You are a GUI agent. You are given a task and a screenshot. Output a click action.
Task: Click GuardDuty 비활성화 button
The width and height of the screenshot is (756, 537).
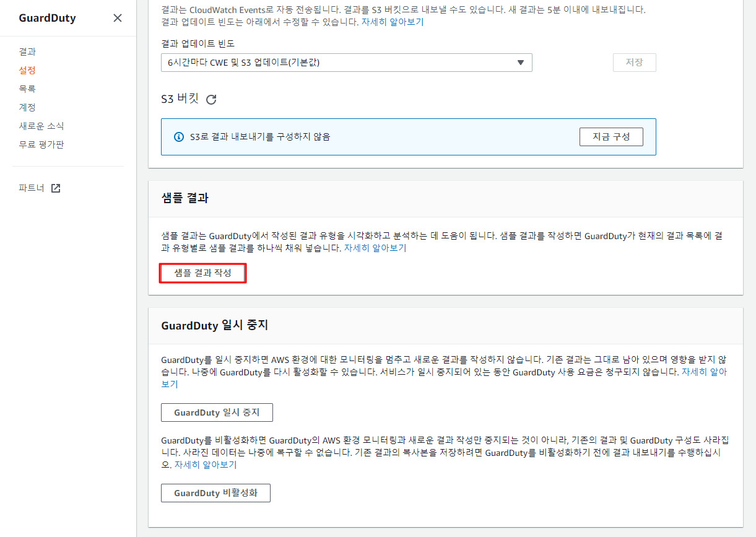pos(215,493)
